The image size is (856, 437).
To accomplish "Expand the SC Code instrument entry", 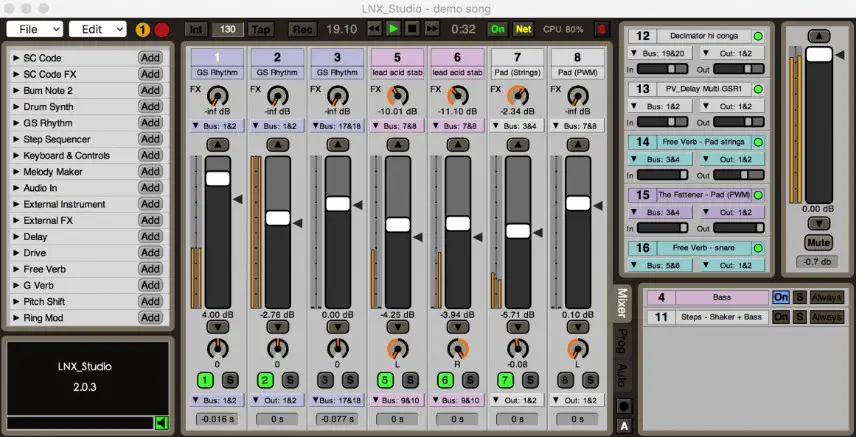I will pos(16,58).
